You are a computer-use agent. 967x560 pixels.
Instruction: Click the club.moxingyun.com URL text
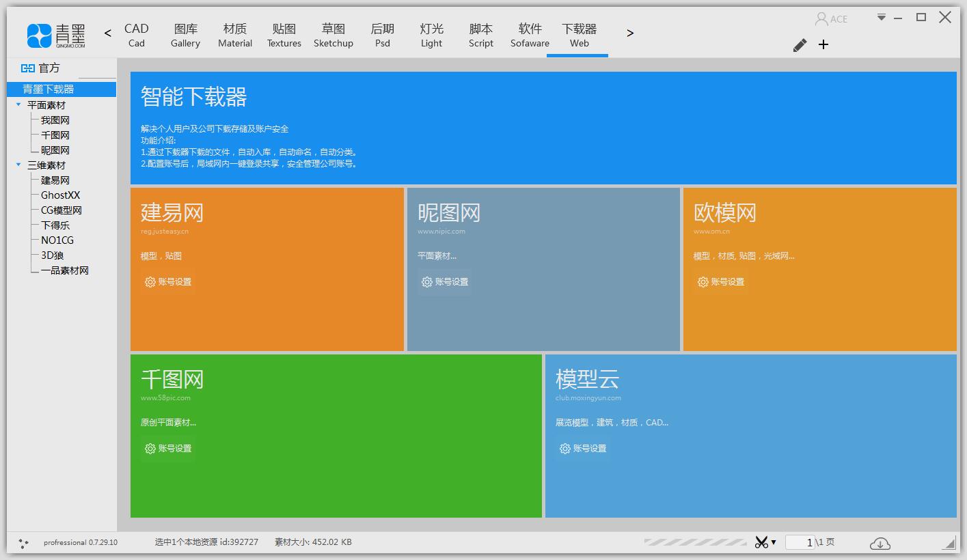588,398
